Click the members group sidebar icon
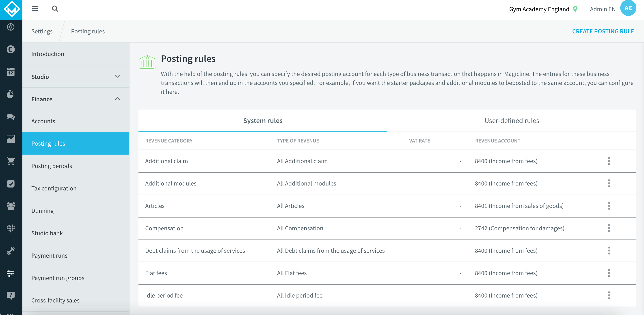644x315 pixels. (11, 206)
